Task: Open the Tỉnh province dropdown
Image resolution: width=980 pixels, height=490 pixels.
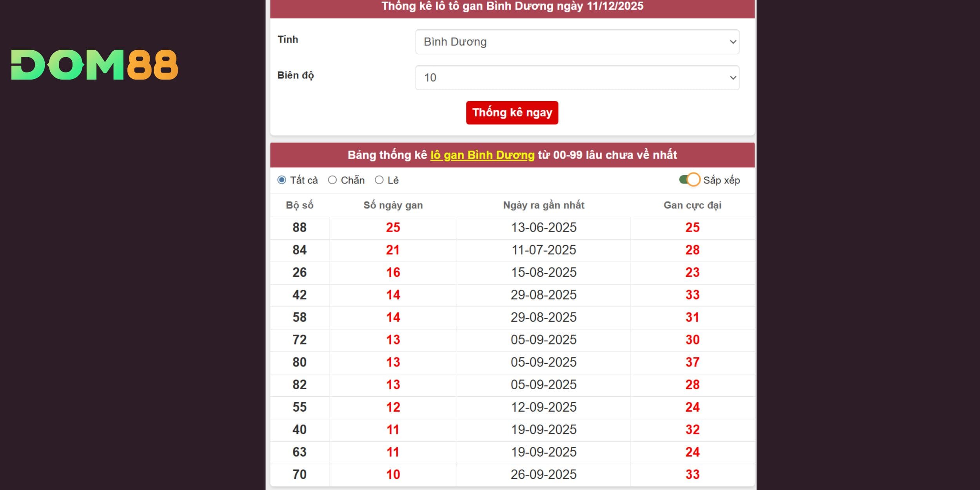Action: 577,42
